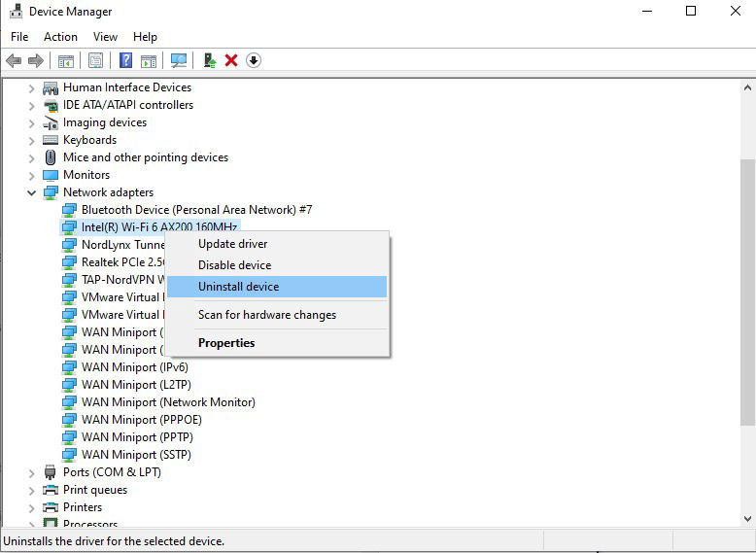756x553 pixels.
Task: Click the Network adapters category icon
Action: (51, 192)
